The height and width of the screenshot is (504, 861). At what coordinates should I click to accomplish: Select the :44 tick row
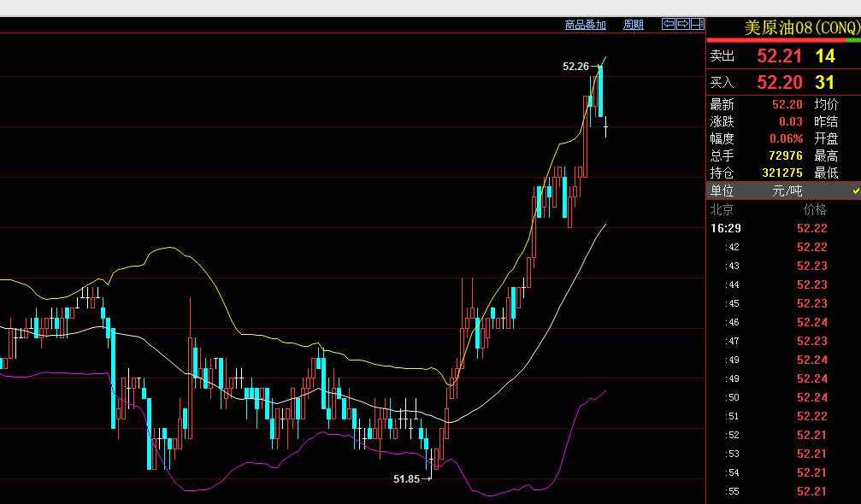point(783,284)
